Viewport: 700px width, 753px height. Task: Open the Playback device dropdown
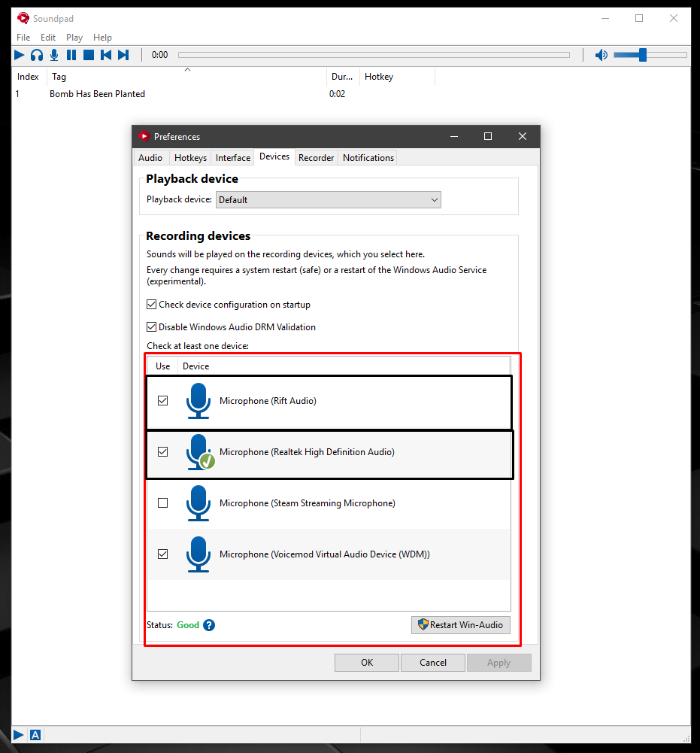pyautogui.click(x=329, y=200)
